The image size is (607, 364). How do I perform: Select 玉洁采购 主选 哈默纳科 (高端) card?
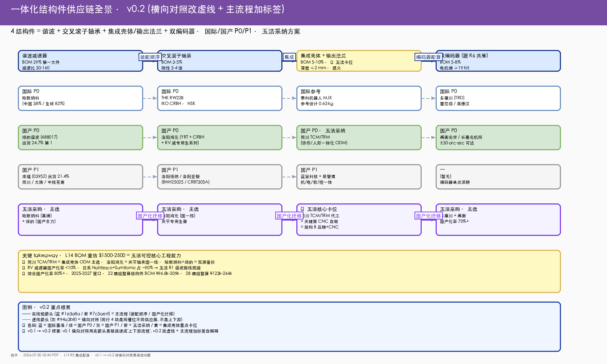point(80,219)
